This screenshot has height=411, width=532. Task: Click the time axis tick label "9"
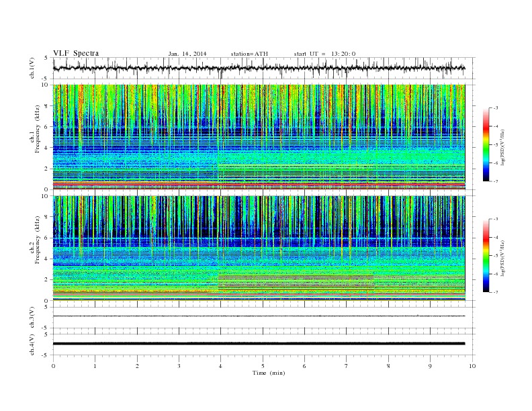(x=430, y=366)
